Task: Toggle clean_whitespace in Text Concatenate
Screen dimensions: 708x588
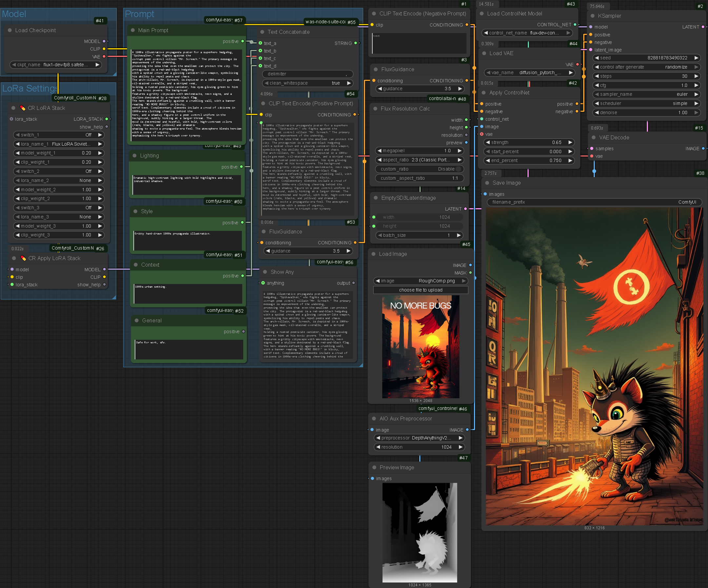Action: [x=308, y=83]
